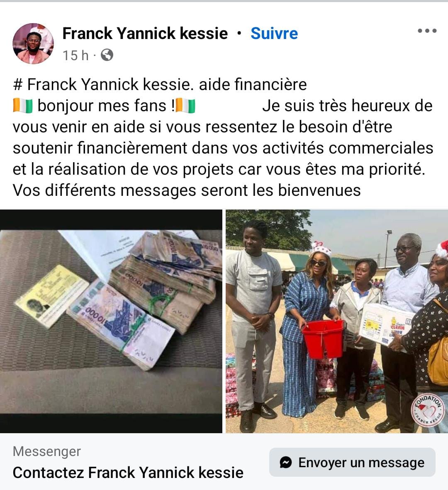448x490 pixels.
Task: Open the post via the 15 h timestamp
Action: (x=75, y=55)
